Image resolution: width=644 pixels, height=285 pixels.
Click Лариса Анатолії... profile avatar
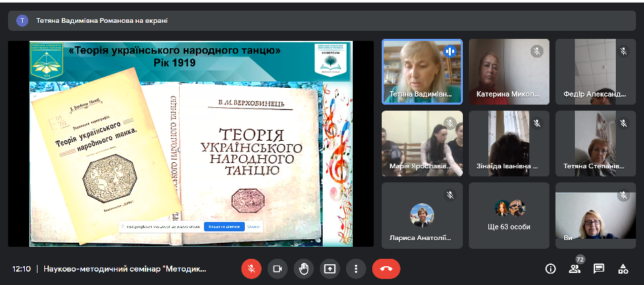coord(422,216)
